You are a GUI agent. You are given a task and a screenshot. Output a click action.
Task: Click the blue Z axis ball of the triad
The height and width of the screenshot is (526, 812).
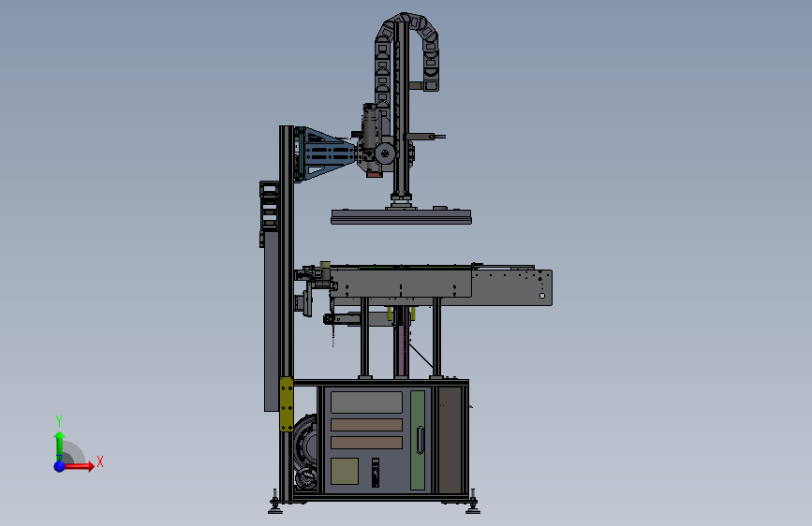[59, 466]
